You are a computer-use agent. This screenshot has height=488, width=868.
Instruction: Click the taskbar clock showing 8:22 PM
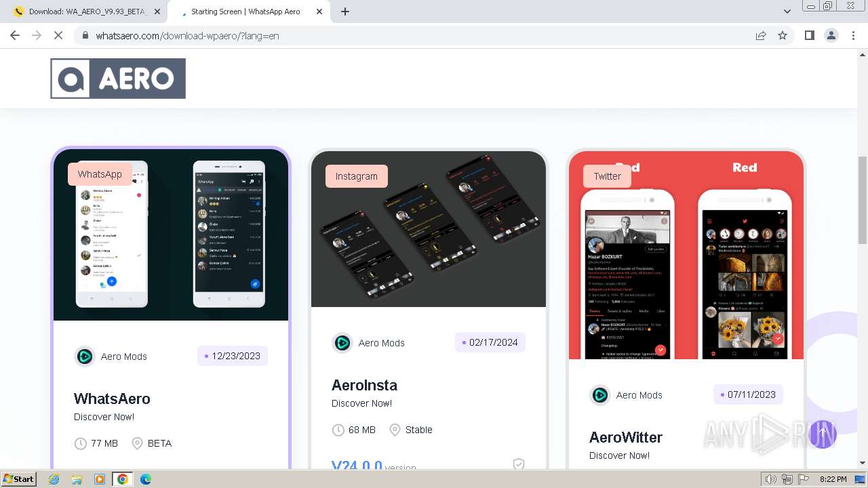833,479
